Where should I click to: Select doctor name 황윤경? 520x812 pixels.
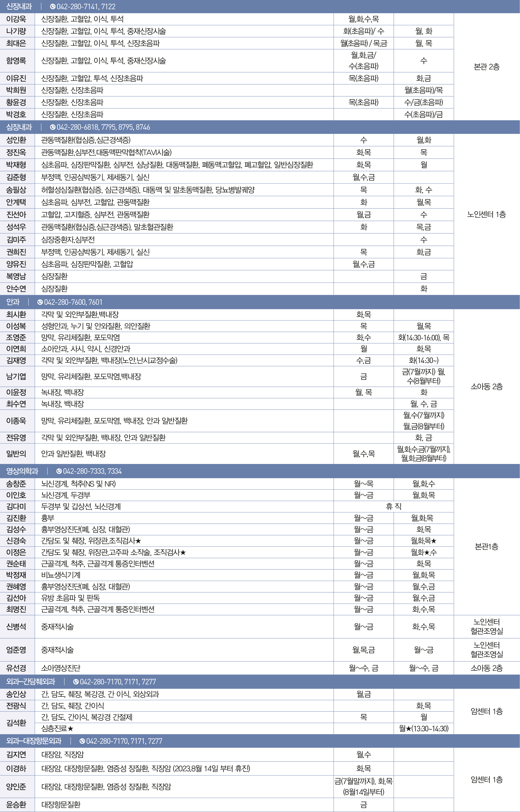tap(16, 102)
